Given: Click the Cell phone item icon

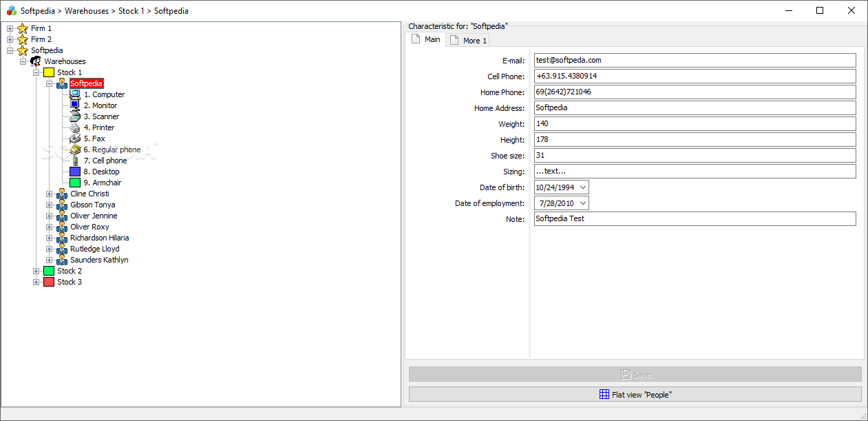Looking at the screenshot, I should click(75, 161).
